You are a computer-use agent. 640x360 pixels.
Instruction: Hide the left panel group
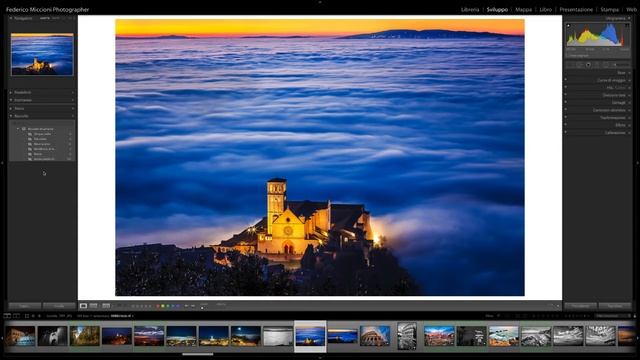coord(2,163)
